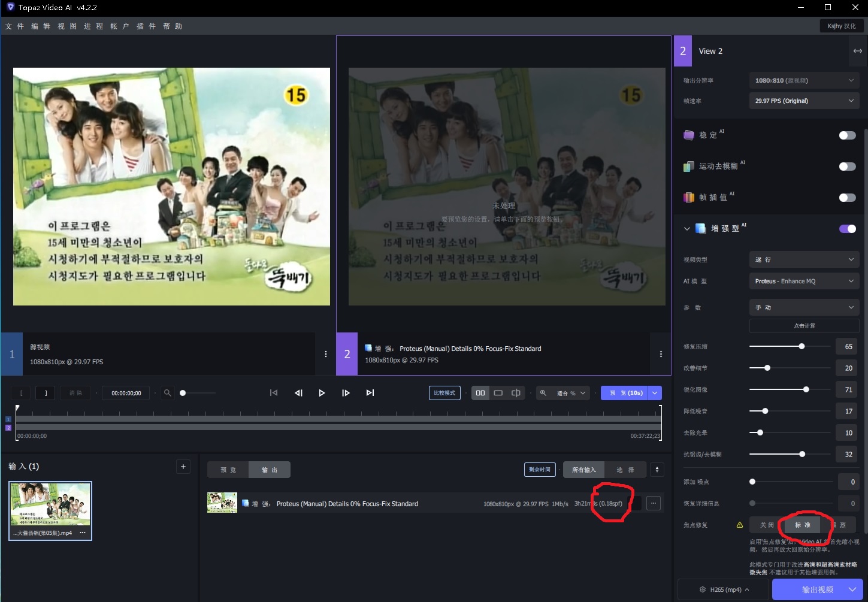Jump to the last frame
The height and width of the screenshot is (602, 868).
[x=370, y=393]
